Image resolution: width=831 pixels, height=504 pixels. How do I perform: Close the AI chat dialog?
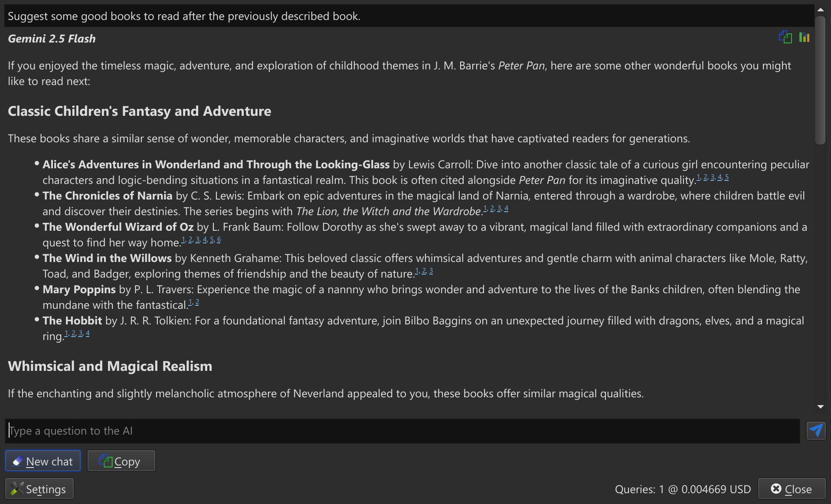click(792, 489)
